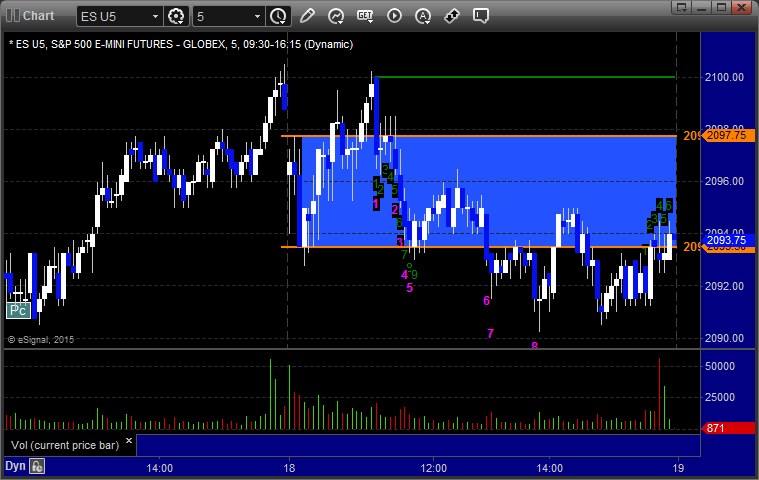Click the Chart window bars icon

pyautogui.click(x=13, y=15)
